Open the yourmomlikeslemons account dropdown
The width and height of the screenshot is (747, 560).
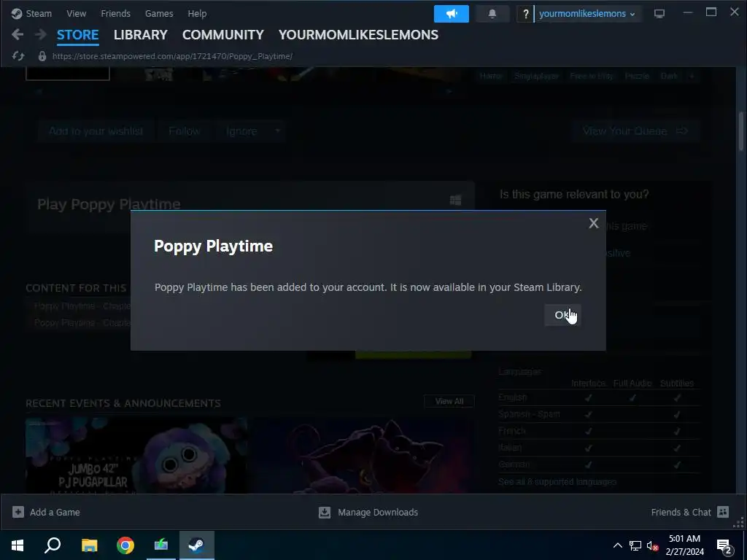[587, 14]
